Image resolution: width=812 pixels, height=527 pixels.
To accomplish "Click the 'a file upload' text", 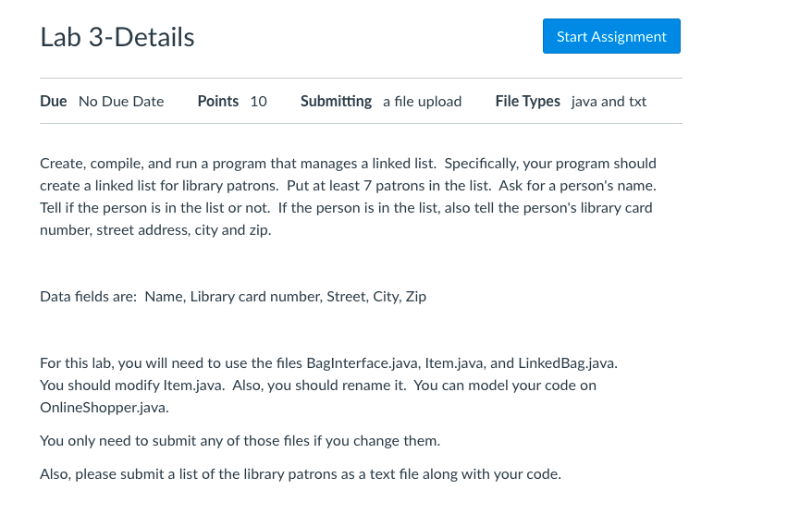I will coord(423,102).
